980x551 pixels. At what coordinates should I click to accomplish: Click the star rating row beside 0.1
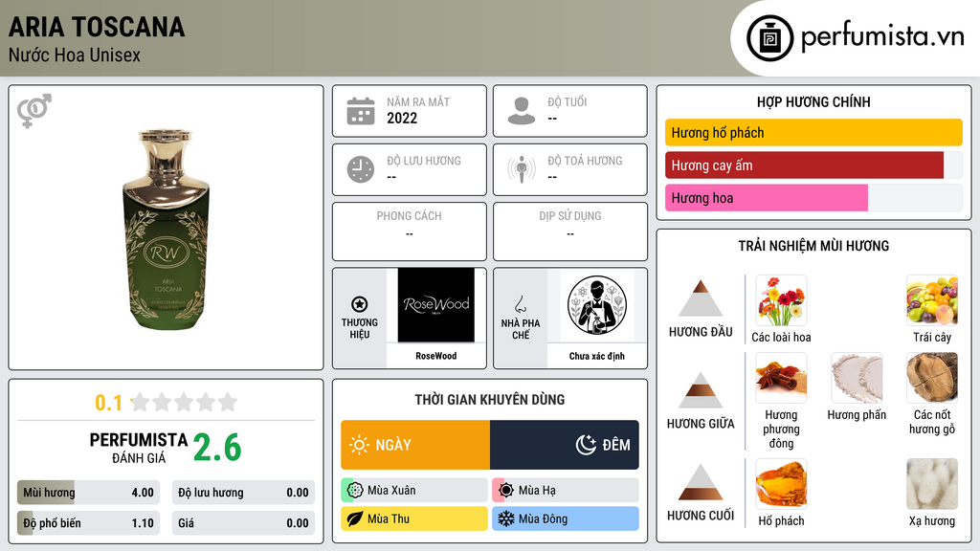point(184,402)
